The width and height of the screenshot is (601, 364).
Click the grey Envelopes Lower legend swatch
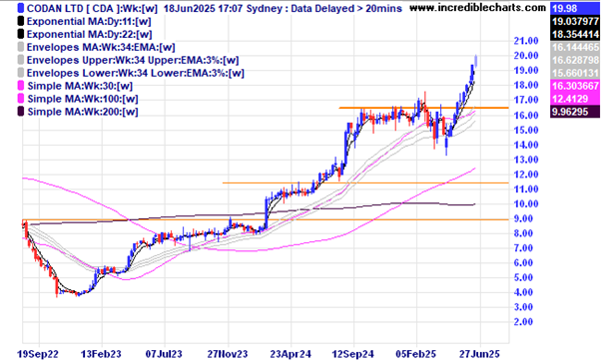coord(21,73)
